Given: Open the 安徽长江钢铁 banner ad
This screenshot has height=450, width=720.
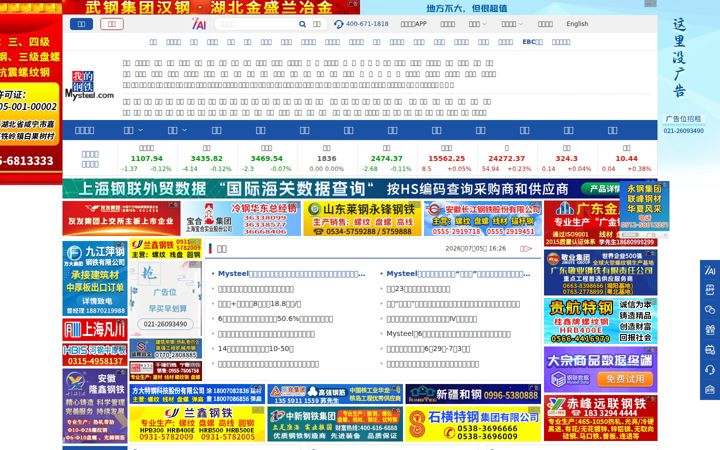Looking at the screenshot, I should 483,218.
